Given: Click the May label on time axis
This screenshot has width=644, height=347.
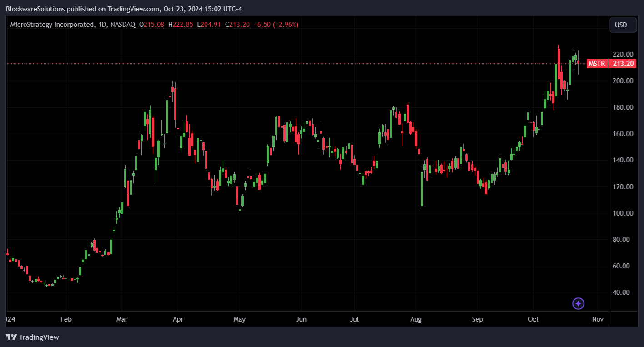Looking at the screenshot, I should pyautogui.click(x=240, y=319).
